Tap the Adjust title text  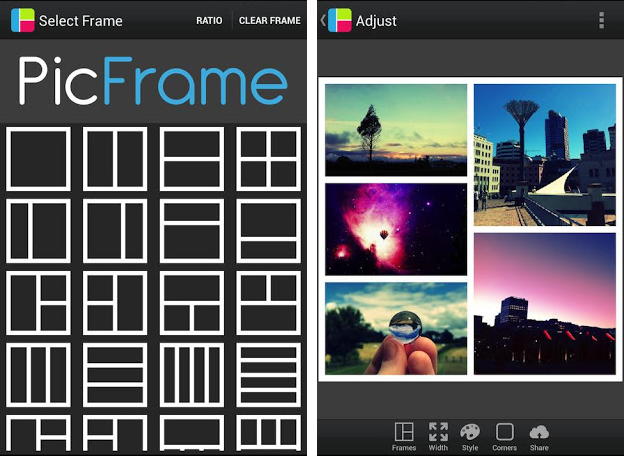pyautogui.click(x=376, y=21)
